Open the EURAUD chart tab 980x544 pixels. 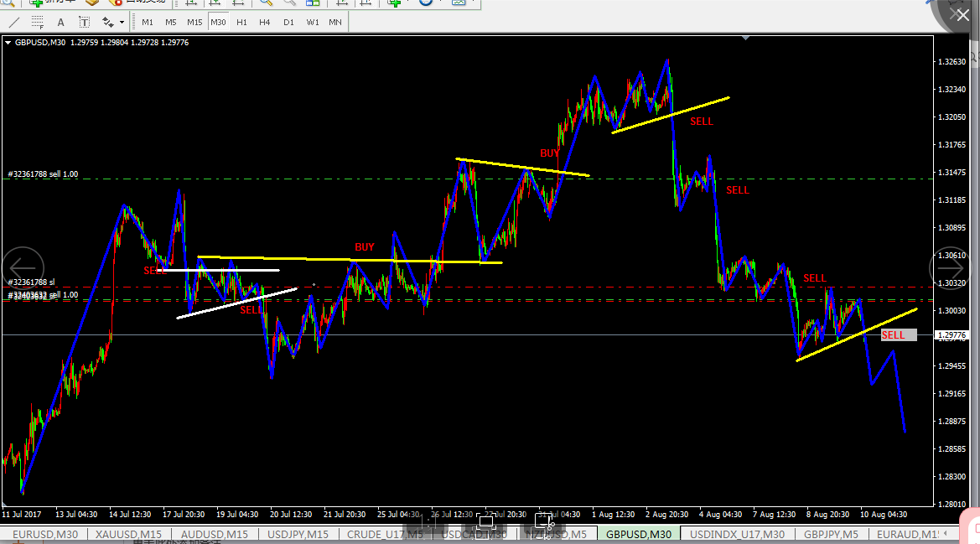pos(908,535)
